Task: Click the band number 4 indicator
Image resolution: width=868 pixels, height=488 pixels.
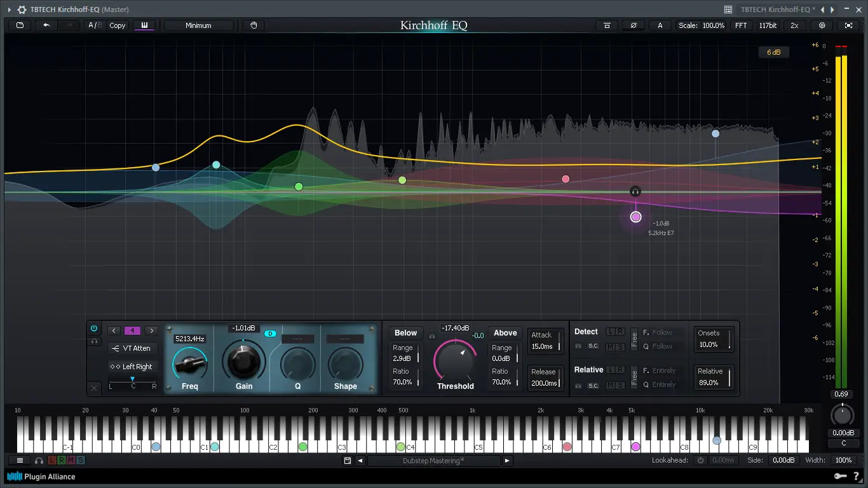Action: (132, 330)
